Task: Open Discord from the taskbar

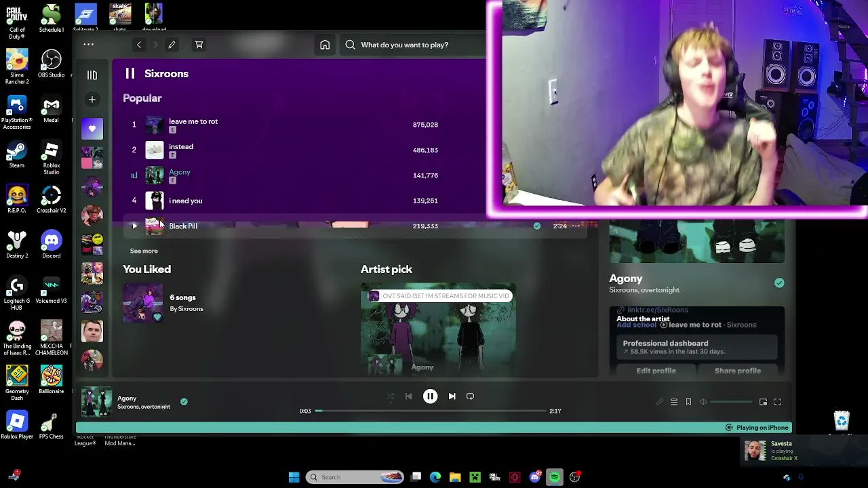Action: pyautogui.click(x=535, y=477)
